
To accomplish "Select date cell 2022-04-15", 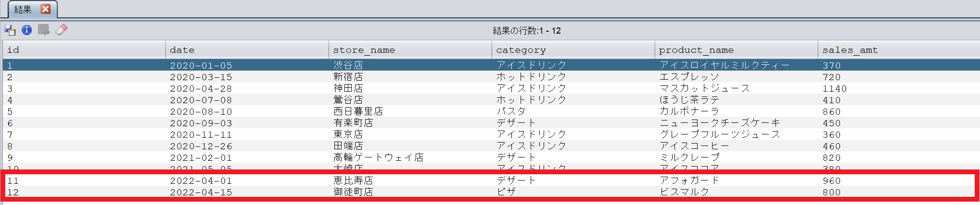I will pyautogui.click(x=201, y=192).
